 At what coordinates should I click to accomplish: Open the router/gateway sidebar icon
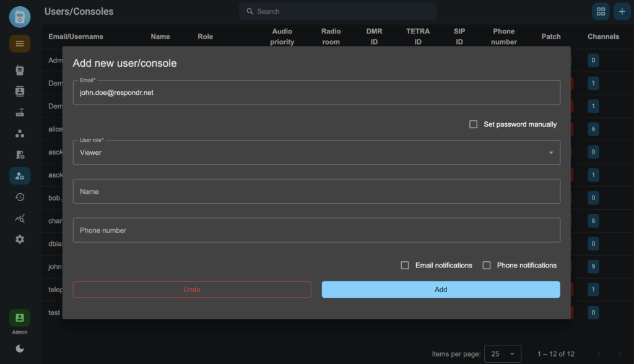(20, 113)
